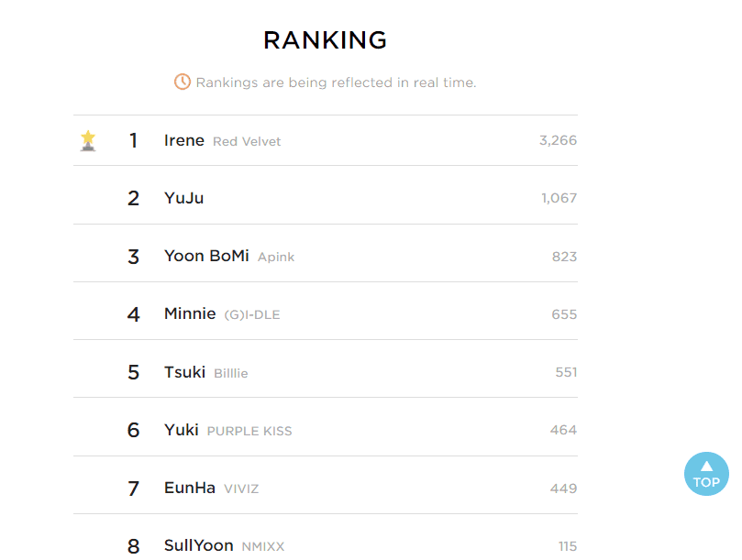Viewport: 742px width, 560px height.
Task: Click the orange clock icon
Action: [x=183, y=82]
